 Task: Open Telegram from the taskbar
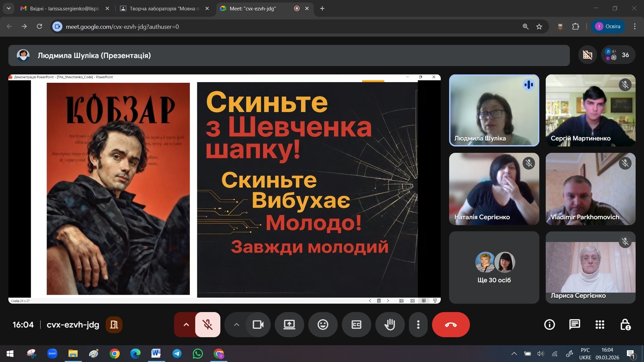click(177, 354)
